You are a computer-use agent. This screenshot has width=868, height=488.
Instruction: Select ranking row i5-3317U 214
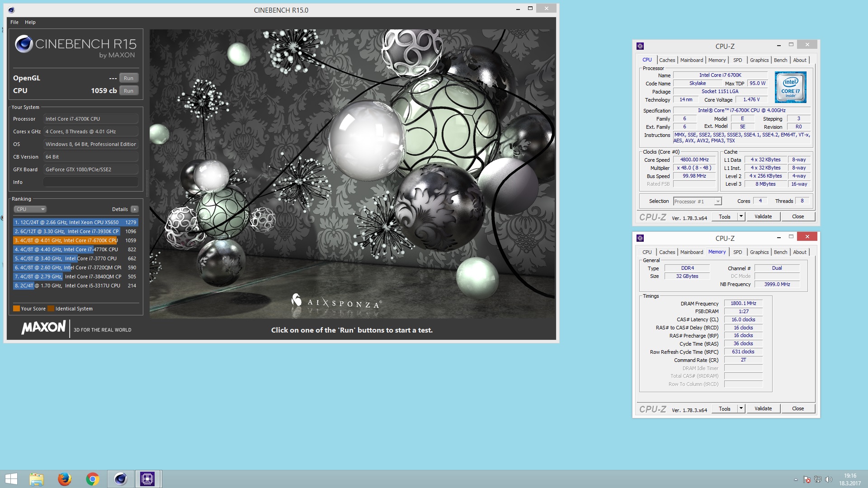(75, 286)
